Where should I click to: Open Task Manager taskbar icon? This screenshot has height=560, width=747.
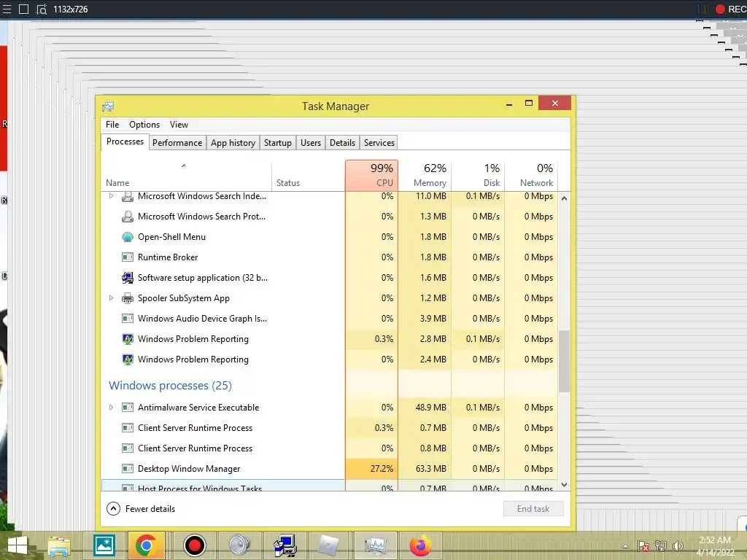point(375,545)
